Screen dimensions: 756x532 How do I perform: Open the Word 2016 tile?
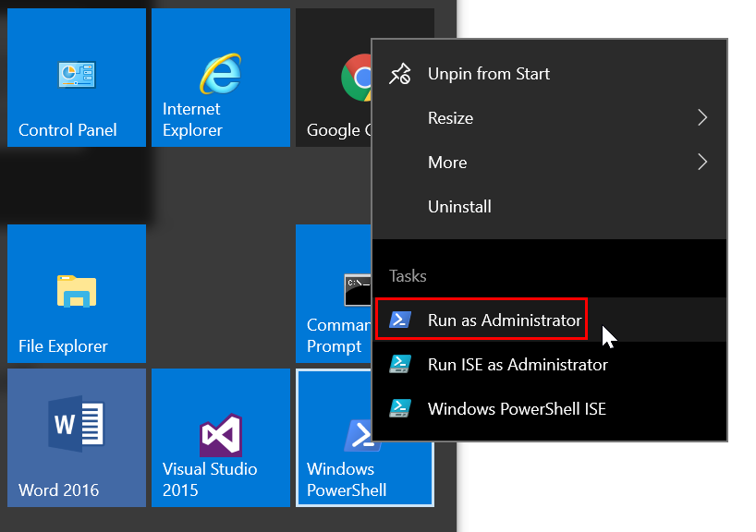[77, 438]
